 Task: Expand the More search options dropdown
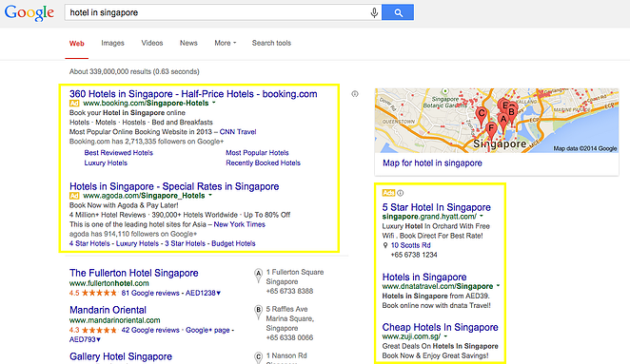click(x=226, y=43)
